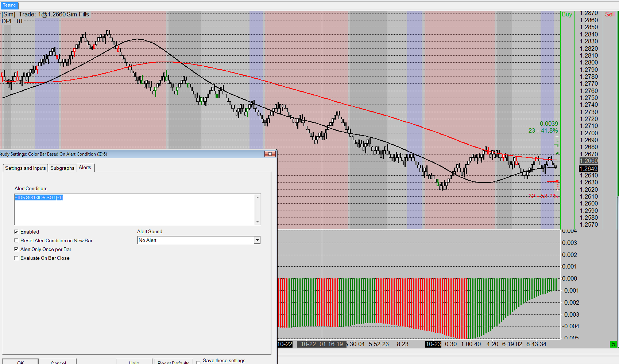Click the Cancel button
The image size is (619, 364).
(58, 362)
